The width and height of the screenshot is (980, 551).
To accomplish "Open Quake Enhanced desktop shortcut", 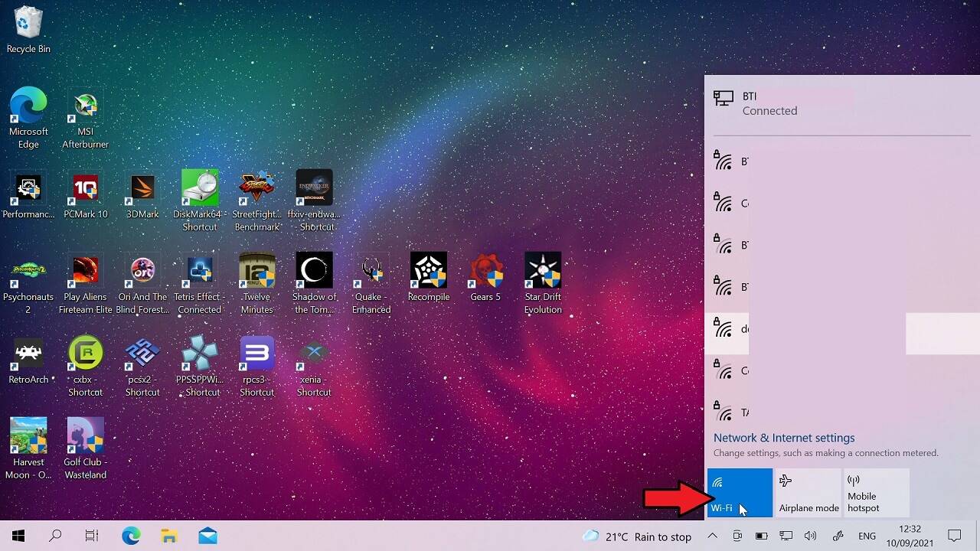I will pos(371,284).
